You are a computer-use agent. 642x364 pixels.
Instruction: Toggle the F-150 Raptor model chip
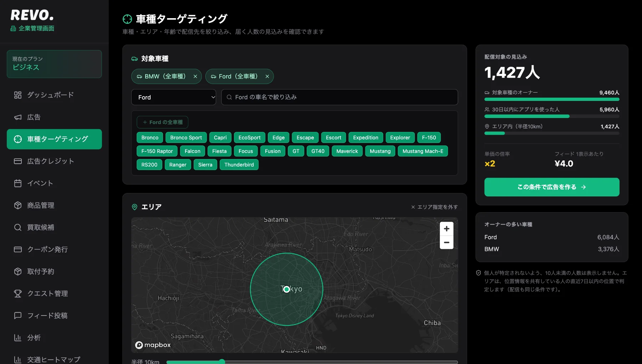(x=157, y=151)
